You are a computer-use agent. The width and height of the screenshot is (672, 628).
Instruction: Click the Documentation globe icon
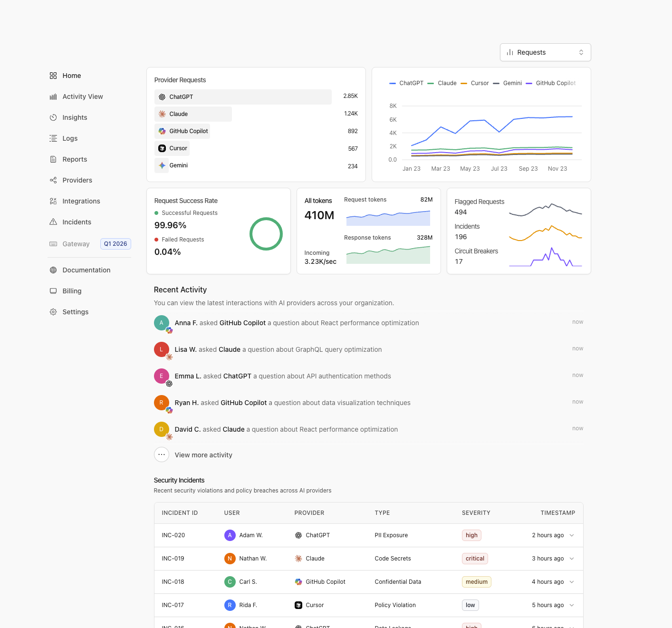pyautogui.click(x=53, y=270)
